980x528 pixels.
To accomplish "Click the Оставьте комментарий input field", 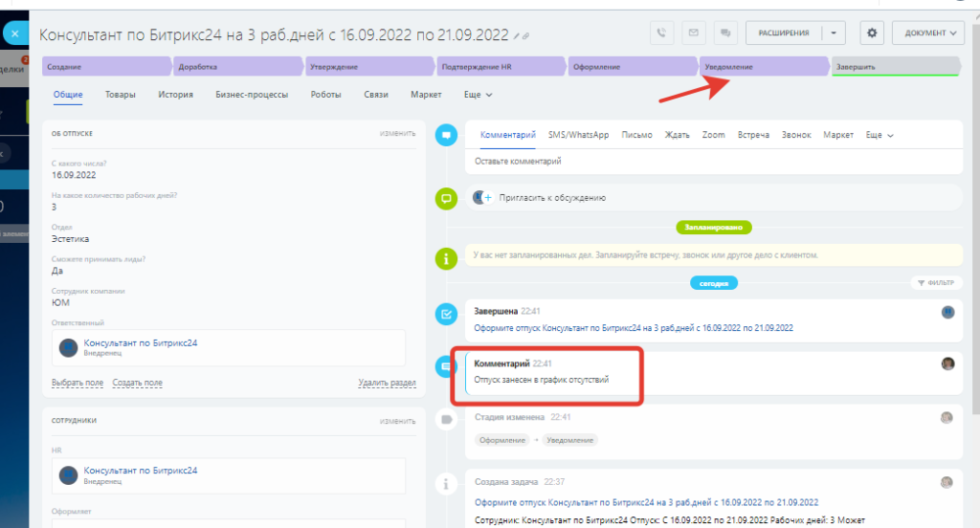I will (714, 162).
